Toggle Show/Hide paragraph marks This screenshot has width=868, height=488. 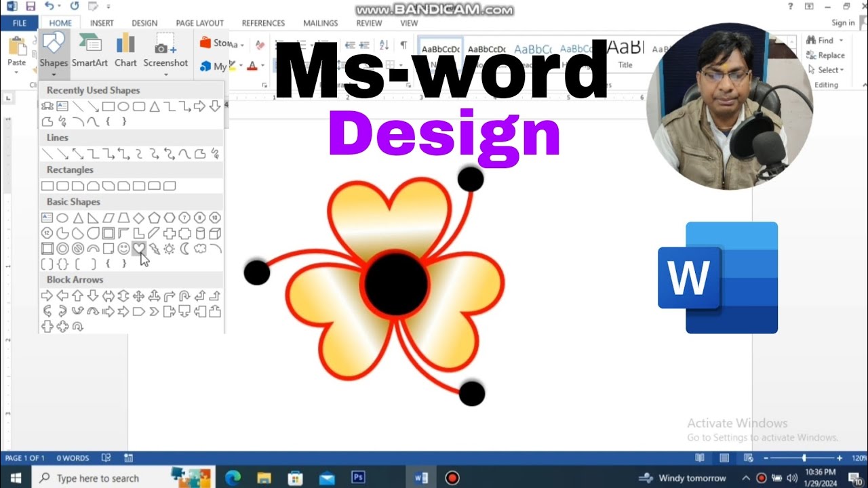[403, 45]
